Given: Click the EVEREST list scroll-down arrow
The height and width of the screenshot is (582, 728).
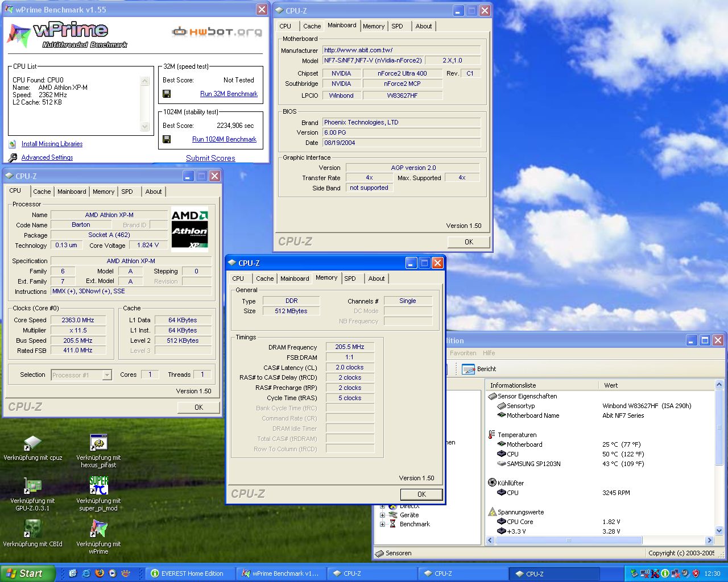Looking at the screenshot, I should tap(719, 531).
